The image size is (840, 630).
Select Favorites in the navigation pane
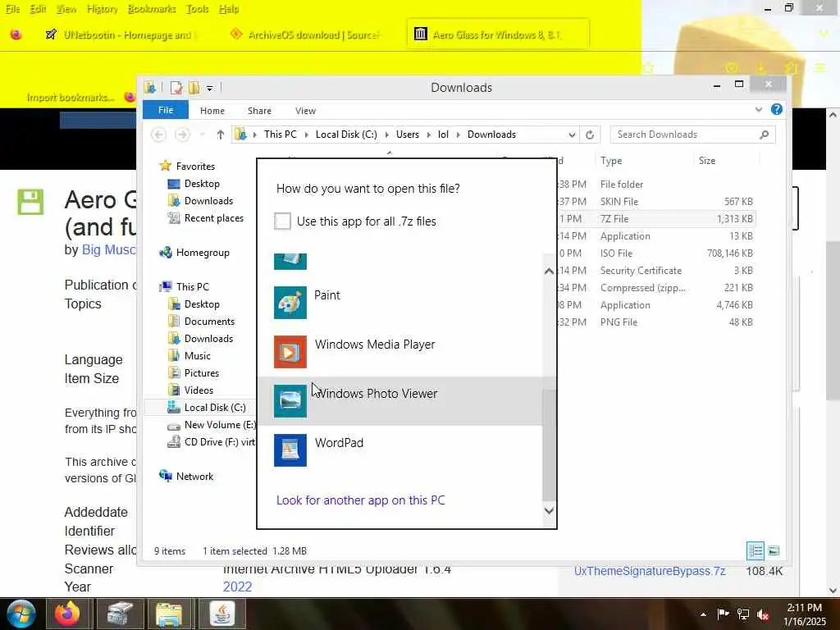[195, 166]
